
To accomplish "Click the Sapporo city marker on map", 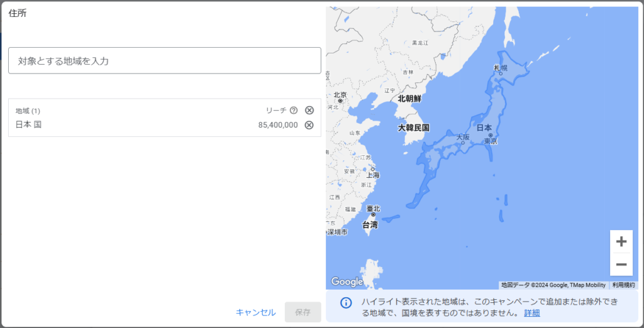I will coord(501,74).
